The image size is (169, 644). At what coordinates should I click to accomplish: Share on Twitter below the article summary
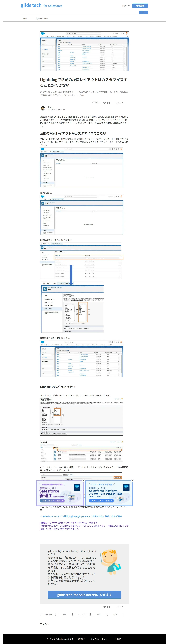point(105,103)
